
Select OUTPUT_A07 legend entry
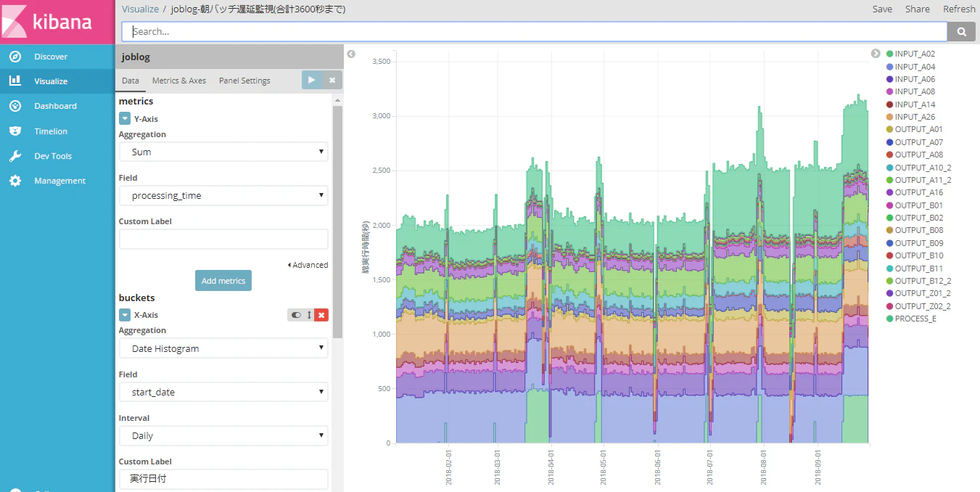[915, 142]
